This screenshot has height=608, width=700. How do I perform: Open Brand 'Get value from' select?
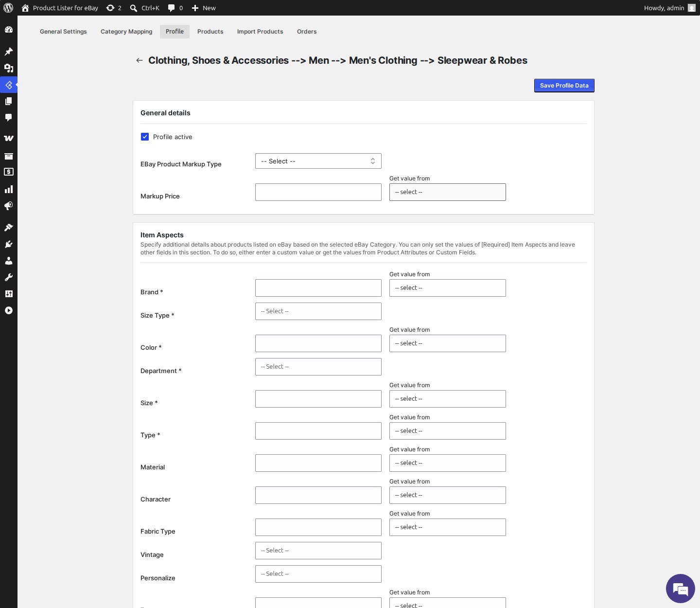448,288
